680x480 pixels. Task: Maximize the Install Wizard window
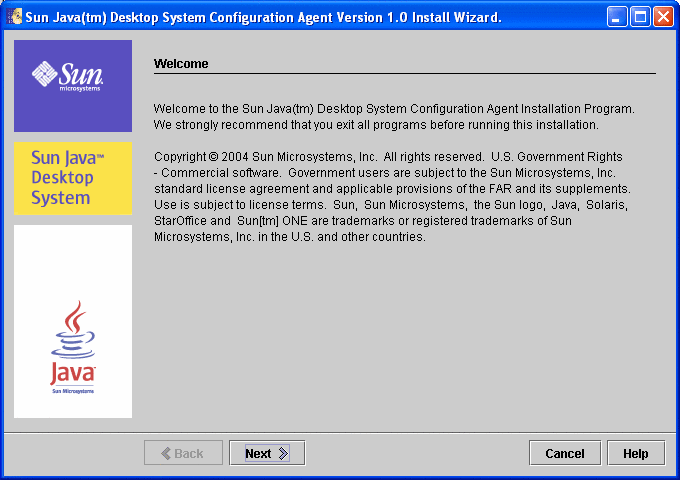click(640, 17)
